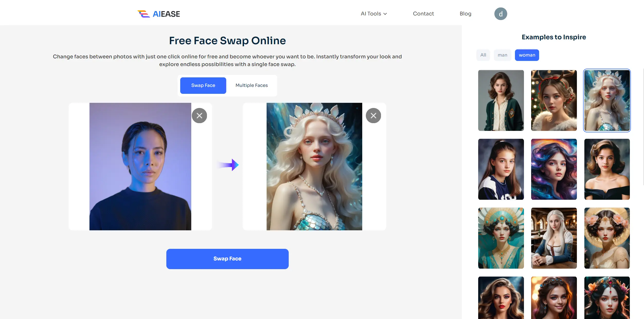
Task: Select the All filter toggle
Action: (x=483, y=55)
